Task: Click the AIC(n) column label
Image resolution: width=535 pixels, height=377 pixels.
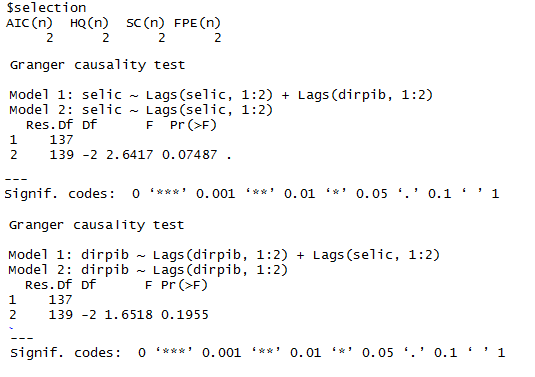Action: (29, 23)
